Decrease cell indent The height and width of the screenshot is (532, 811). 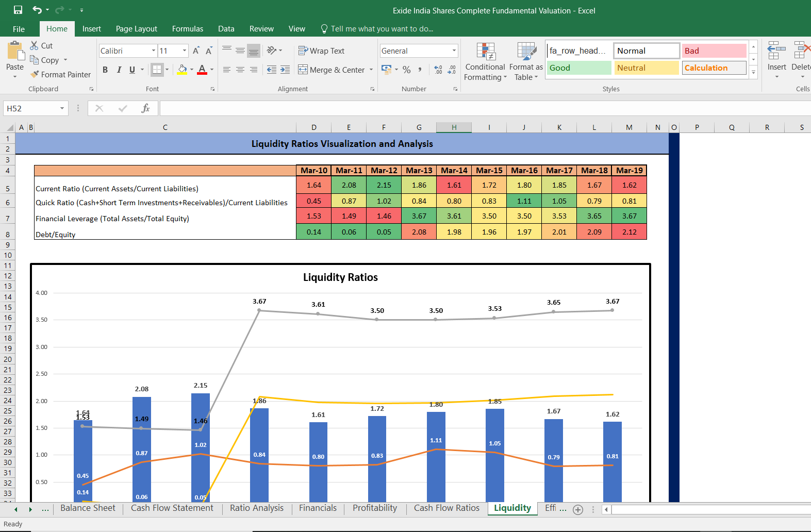point(272,70)
